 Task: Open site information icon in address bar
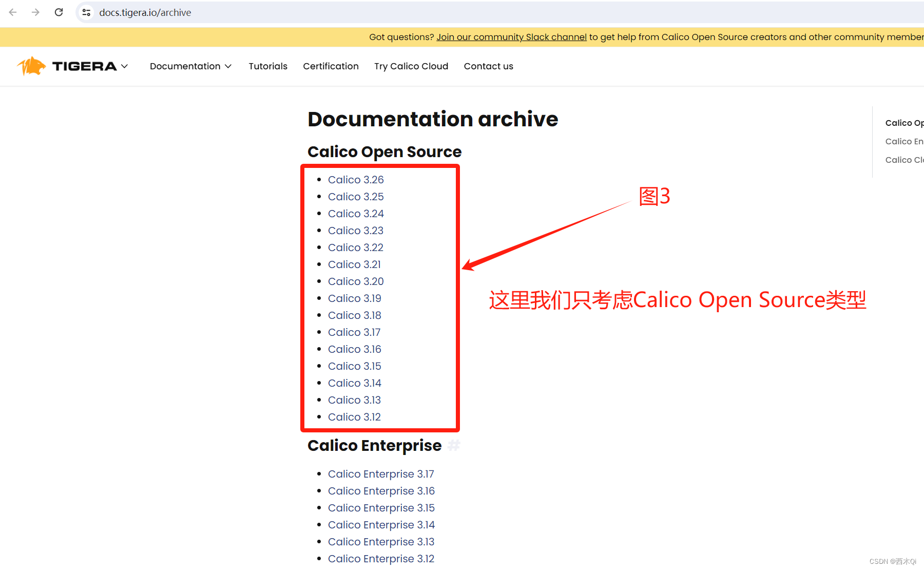[x=87, y=12]
